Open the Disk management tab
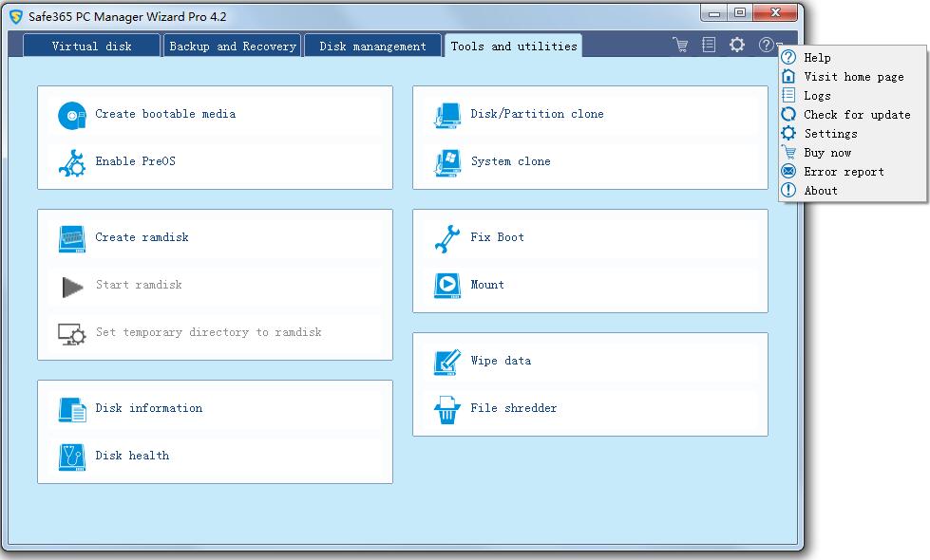Viewport: 930px width, 560px height. (372, 46)
